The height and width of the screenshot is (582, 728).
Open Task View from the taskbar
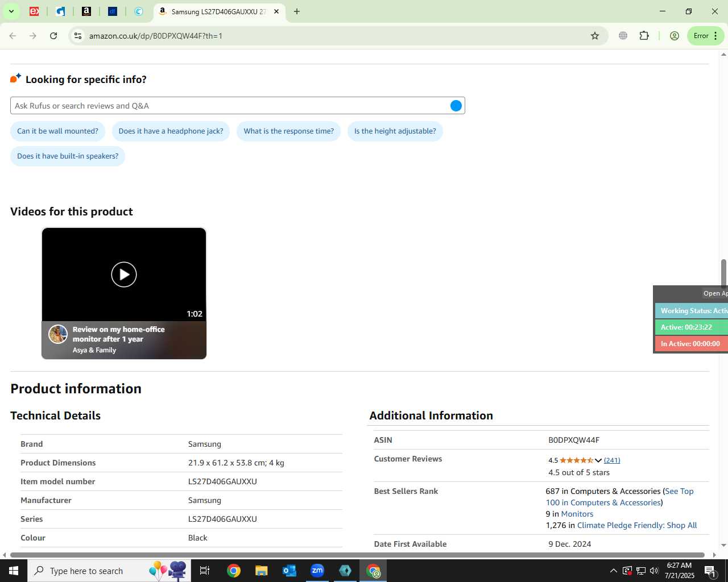(205, 571)
